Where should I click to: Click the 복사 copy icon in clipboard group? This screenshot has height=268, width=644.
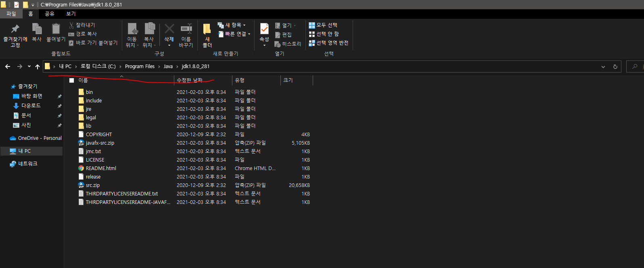(x=37, y=29)
